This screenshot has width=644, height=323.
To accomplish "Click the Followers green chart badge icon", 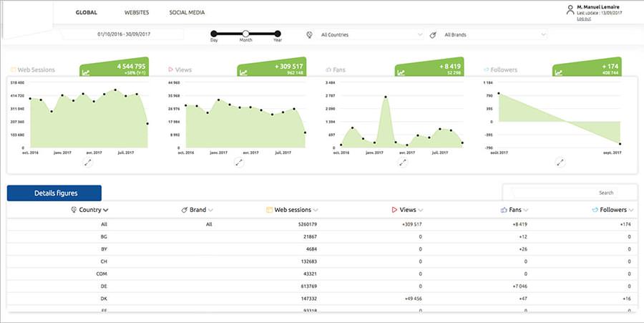I will tap(559, 73).
